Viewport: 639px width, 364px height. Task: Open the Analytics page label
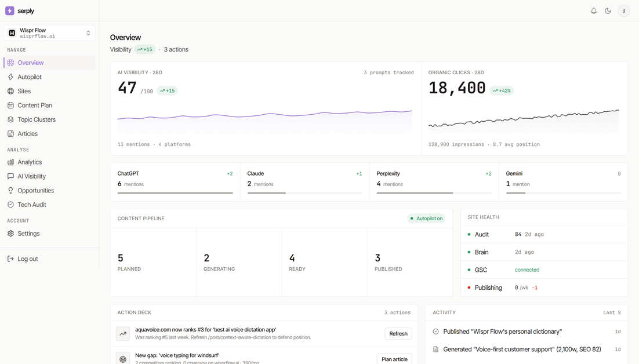pyautogui.click(x=30, y=162)
